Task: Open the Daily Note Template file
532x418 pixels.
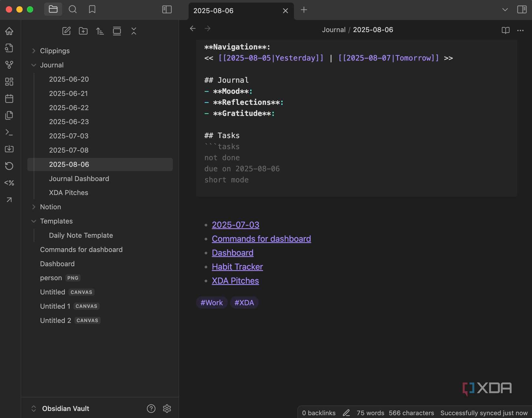Action: tap(81, 235)
